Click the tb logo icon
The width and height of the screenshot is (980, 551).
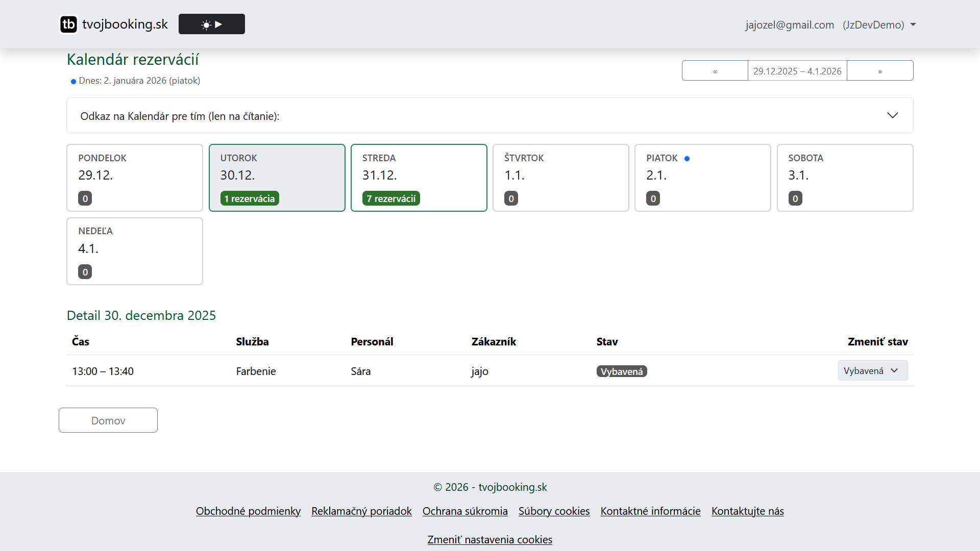pyautogui.click(x=68, y=24)
